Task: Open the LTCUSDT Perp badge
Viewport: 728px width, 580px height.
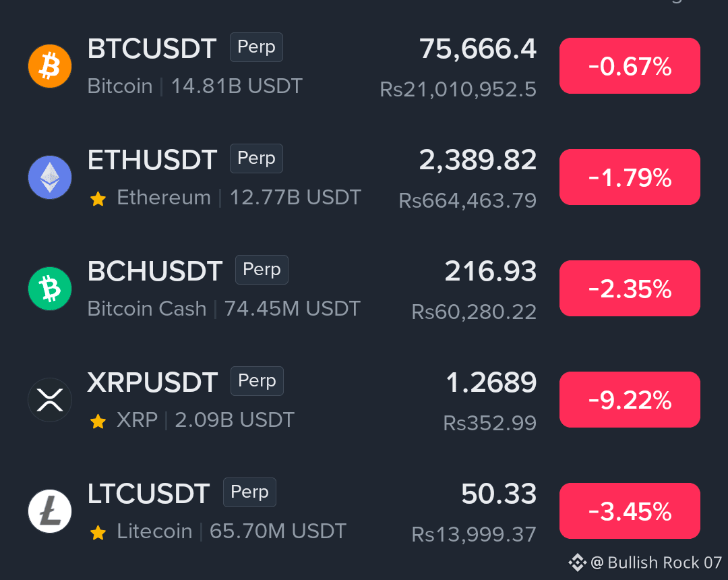Action: 250,492
